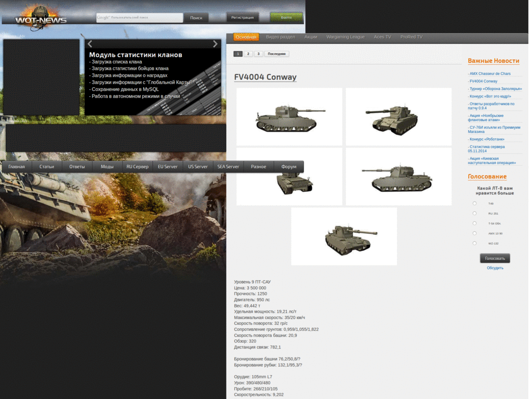The height and width of the screenshot is (399, 532).
Task: Click the Голосовать vote button
Action: coord(495,258)
